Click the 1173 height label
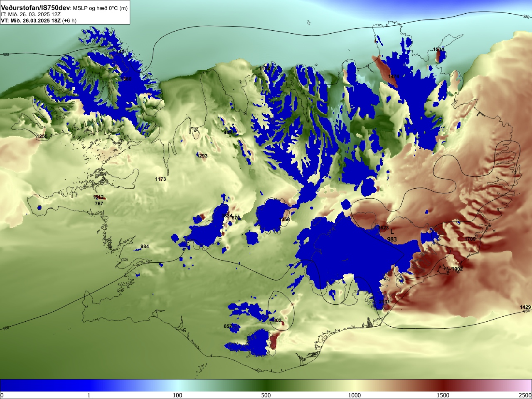This screenshot has height=399, width=532. coord(160,179)
